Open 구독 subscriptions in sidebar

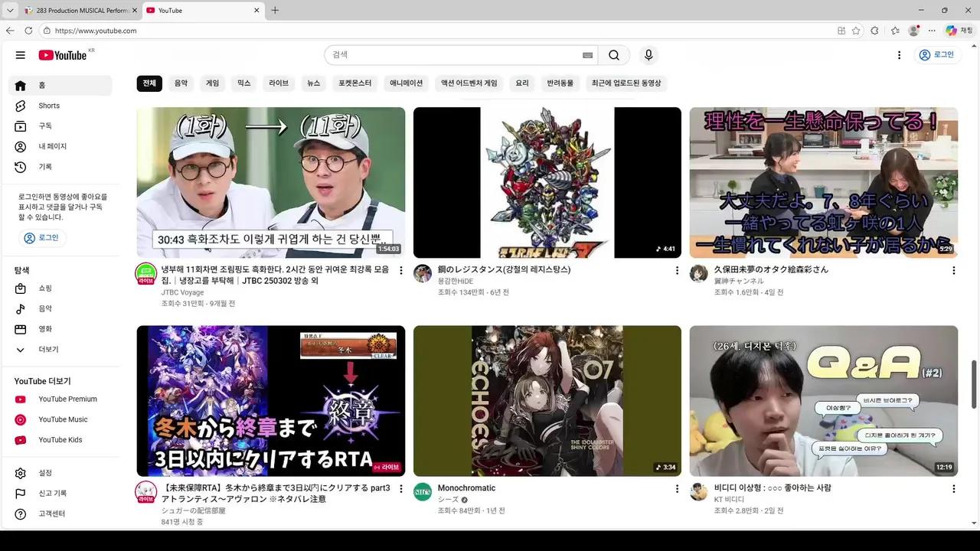[x=61, y=126]
